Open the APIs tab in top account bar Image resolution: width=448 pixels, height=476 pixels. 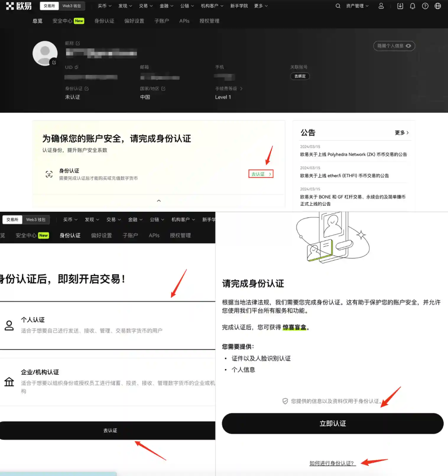pos(184,21)
